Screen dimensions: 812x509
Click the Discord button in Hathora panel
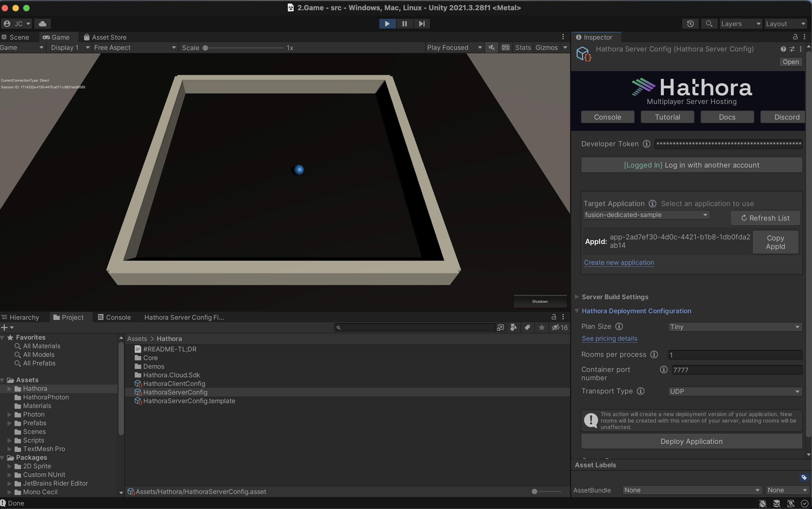point(787,117)
